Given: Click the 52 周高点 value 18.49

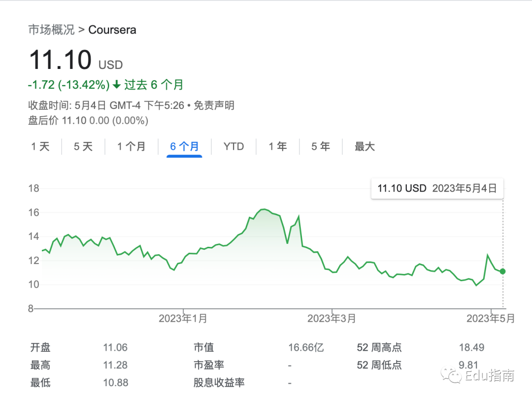Looking at the screenshot, I should (x=471, y=348).
